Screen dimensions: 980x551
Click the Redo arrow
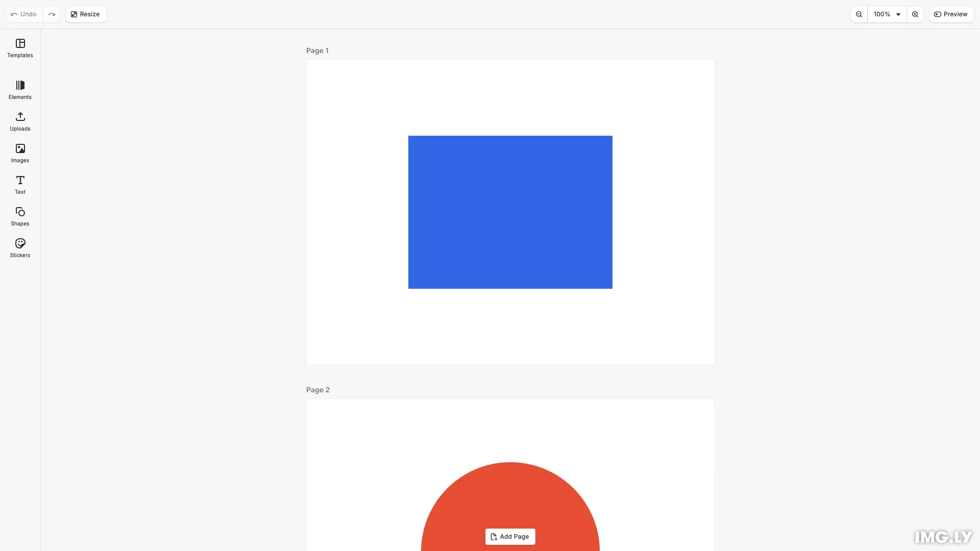(52, 14)
